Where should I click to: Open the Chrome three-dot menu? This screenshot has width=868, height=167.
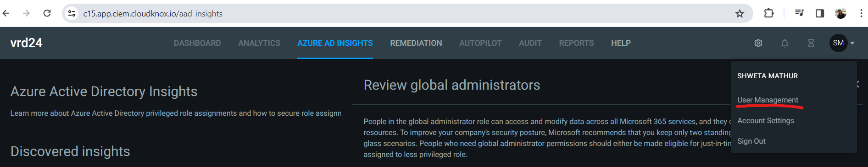pos(861,13)
